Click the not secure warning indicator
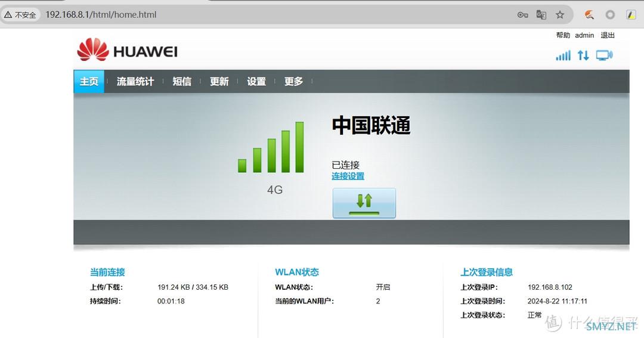This screenshot has width=644, height=338. click(x=20, y=15)
